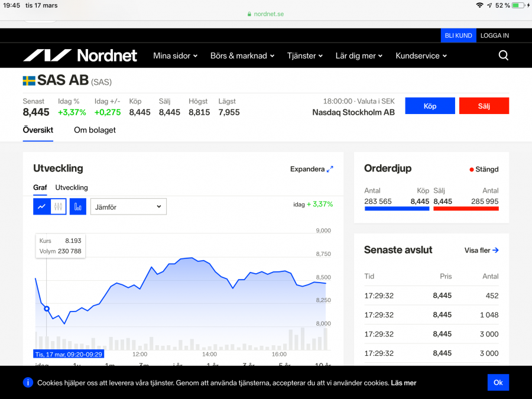
Task: Accept cookies with the Ok button
Action: (498, 382)
